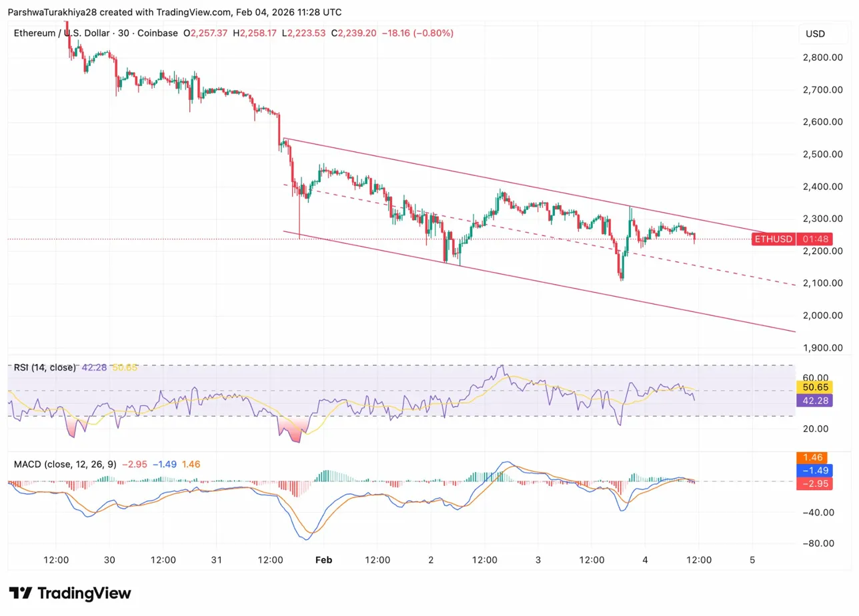Click the yellow 50.65 RSI value tag
Image resolution: width=859 pixels, height=616 pixels.
(x=814, y=387)
